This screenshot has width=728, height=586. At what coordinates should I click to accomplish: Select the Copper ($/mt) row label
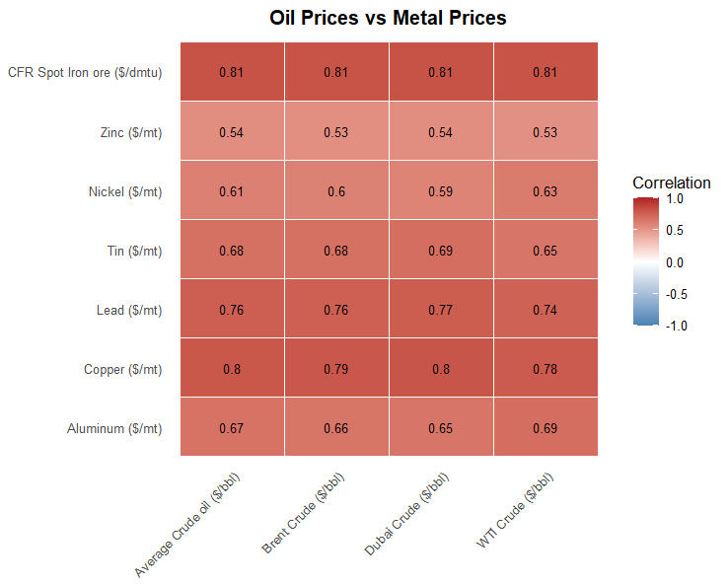tap(123, 369)
